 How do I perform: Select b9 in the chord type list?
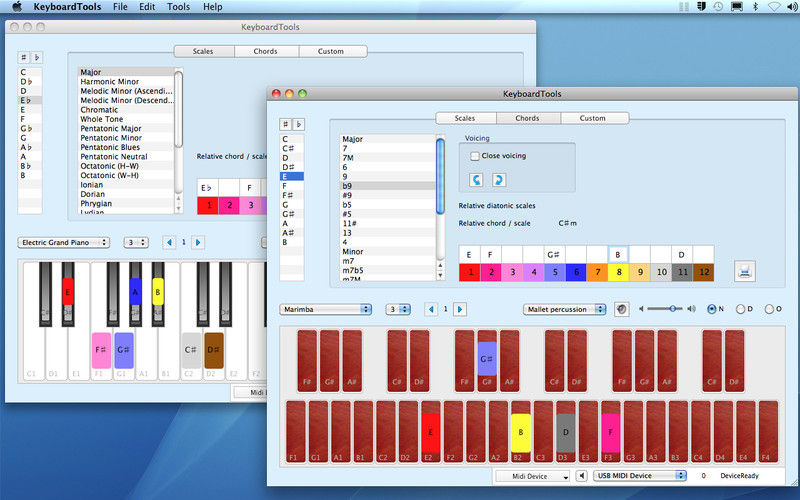388,186
